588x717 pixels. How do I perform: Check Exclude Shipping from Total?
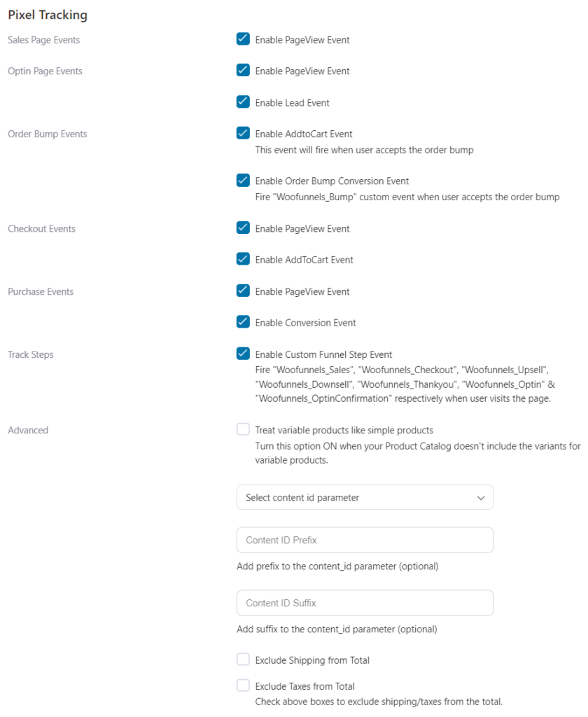243,660
